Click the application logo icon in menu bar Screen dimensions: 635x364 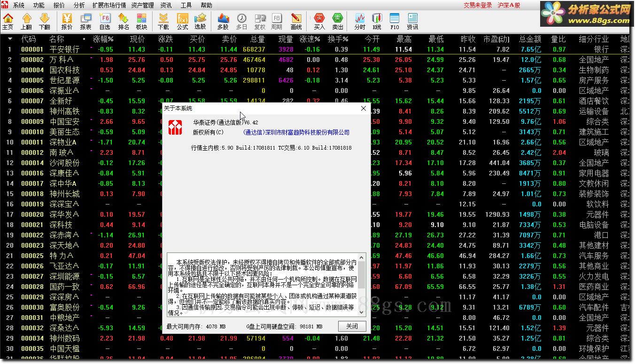pyautogui.click(x=5, y=5)
